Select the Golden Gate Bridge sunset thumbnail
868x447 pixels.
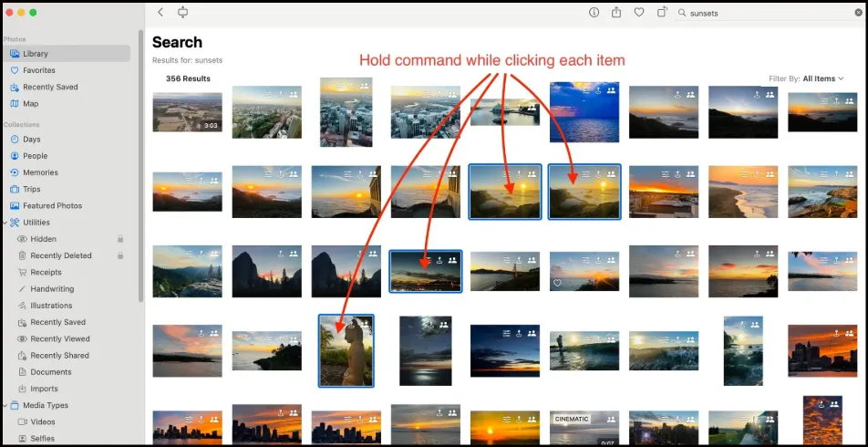coord(505,272)
